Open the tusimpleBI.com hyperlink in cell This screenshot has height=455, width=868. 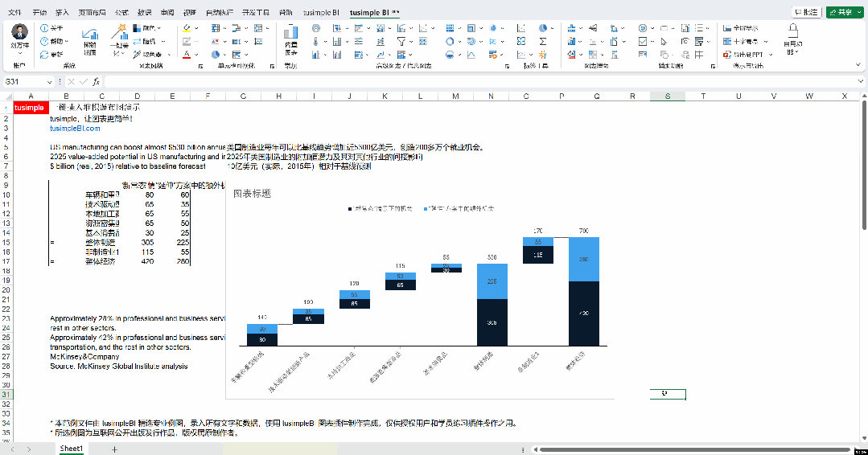coord(75,128)
